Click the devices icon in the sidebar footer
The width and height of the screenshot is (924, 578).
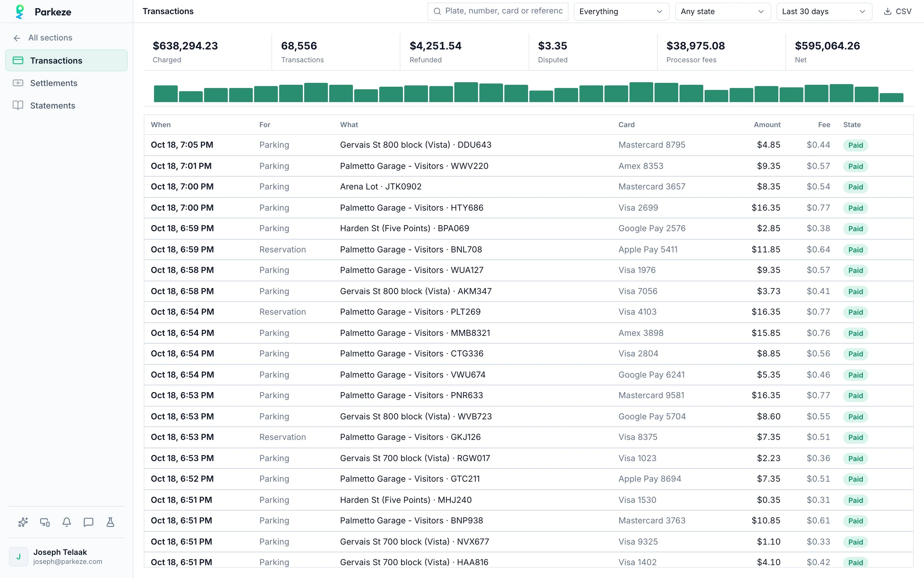tap(45, 522)
